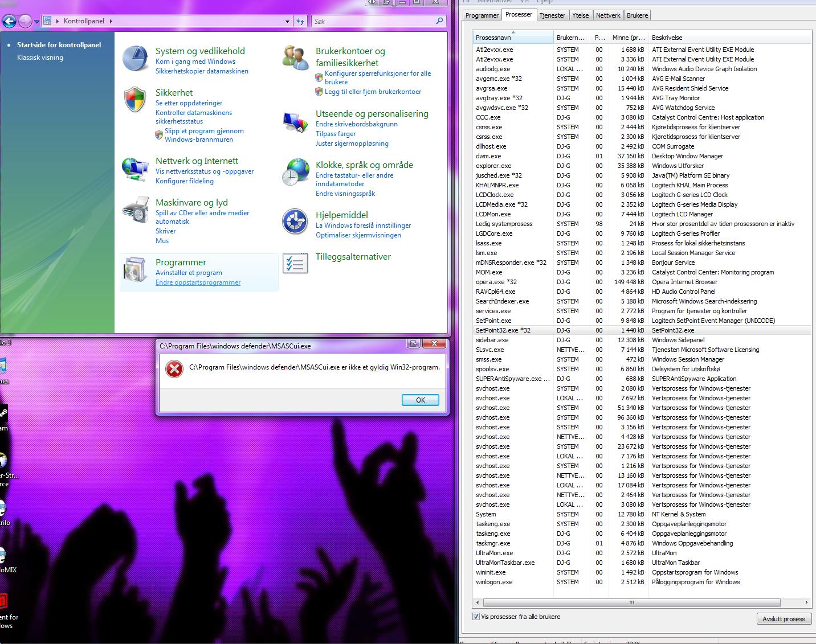Screen dimensions: 816x644
Task: Open the Nettverk og Internett icon
Action: (135, 169)
